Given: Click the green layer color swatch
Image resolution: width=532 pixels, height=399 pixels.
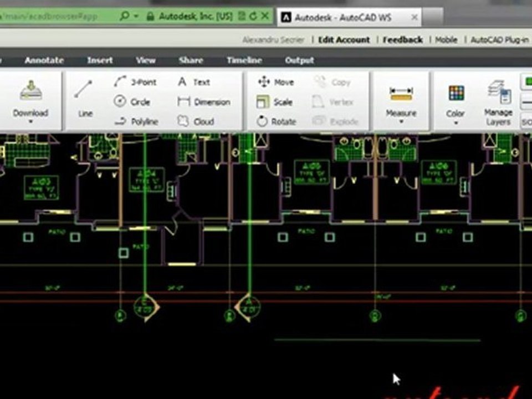Looking at the screenshot, I should [528, 82].
